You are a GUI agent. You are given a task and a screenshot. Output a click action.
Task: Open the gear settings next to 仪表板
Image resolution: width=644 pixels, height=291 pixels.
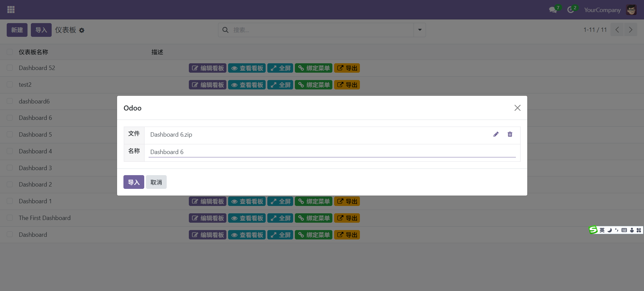pos(82,30)
